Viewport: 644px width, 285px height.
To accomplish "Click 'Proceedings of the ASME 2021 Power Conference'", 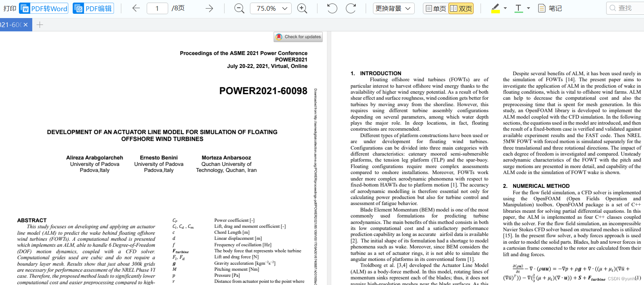I will [243, 53].
